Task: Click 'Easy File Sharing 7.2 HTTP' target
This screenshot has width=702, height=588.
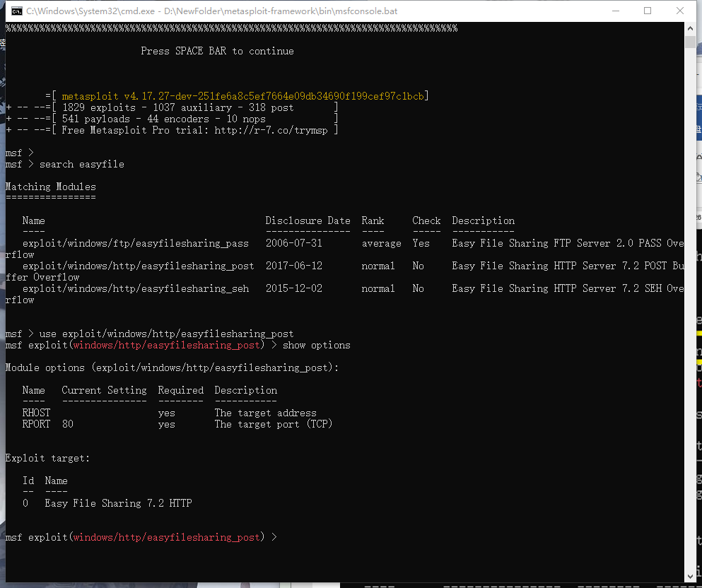Action: tap(118, 503)
